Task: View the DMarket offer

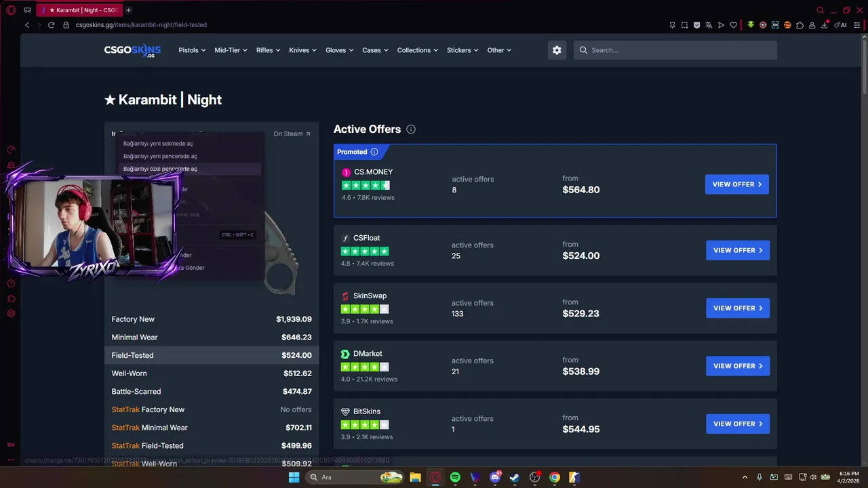Action: pos(738,366)
